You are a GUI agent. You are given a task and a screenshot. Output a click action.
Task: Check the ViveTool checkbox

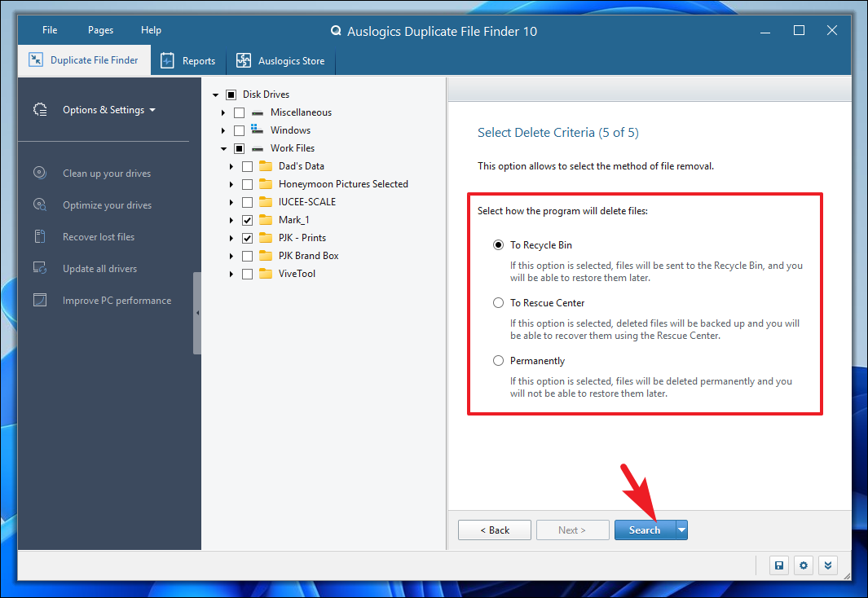[x=248, y=274]
